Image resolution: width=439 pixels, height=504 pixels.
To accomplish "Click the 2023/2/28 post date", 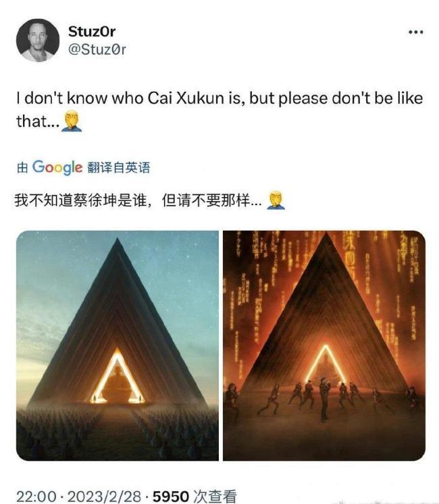I will click(104, 497).
